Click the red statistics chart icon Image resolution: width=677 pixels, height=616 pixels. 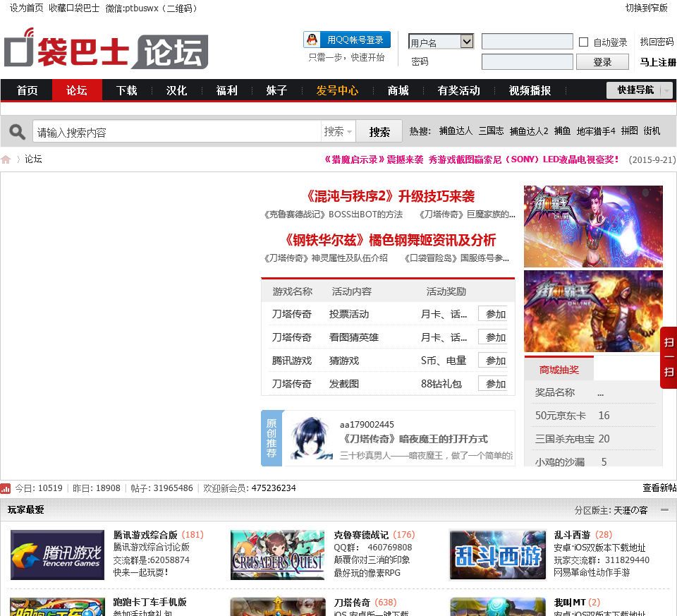click(5, 488)
